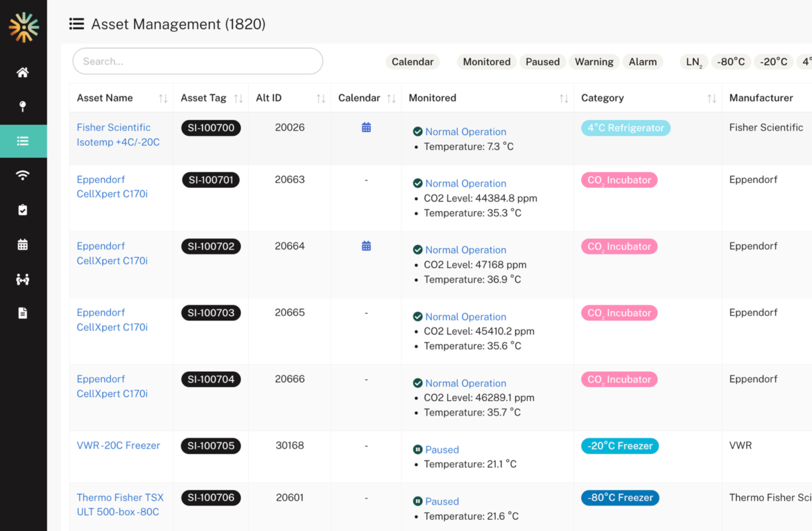
Task: Select the -80°C filter chip
Action: 730,62
